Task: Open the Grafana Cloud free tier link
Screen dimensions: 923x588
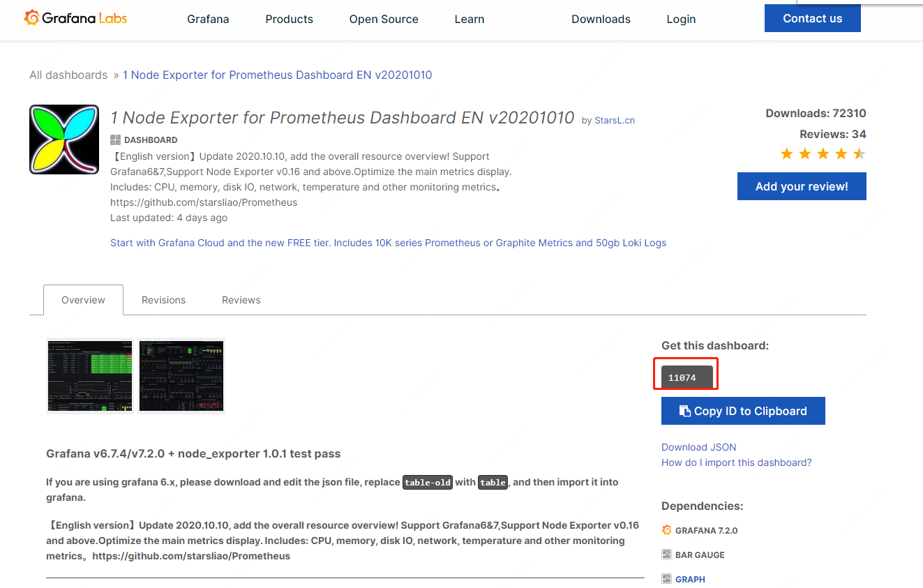Action: (x=388, y=243)
